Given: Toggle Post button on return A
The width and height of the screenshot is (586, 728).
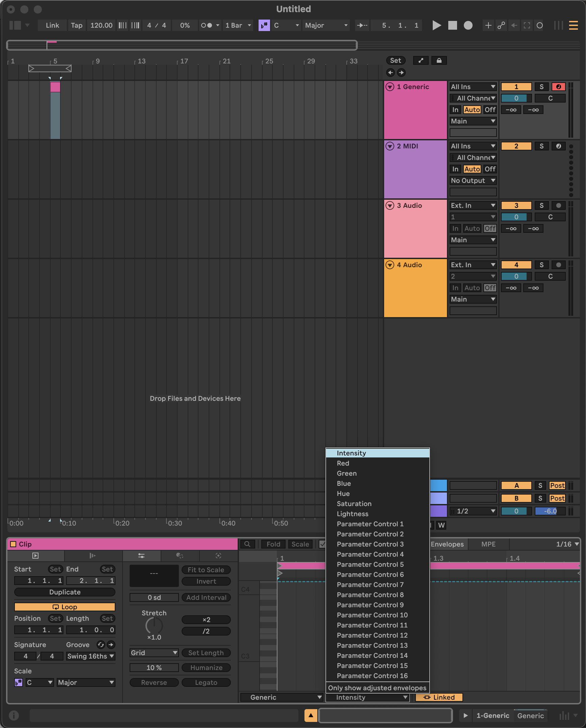Looking at the screenshot, I should [557, 485].
